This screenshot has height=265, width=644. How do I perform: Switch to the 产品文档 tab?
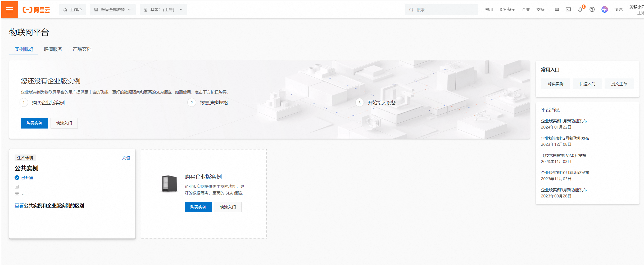[x=82, y=49]
